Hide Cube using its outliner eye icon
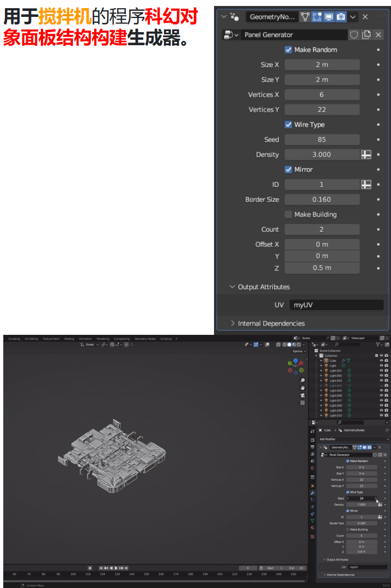Image resolution: width=391 pixels, height=588 pixels. pos(381,360)
